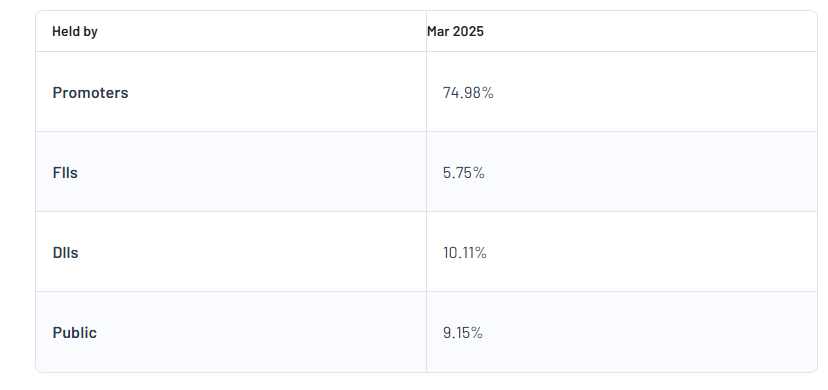Select the Public row label

point(74,333)
